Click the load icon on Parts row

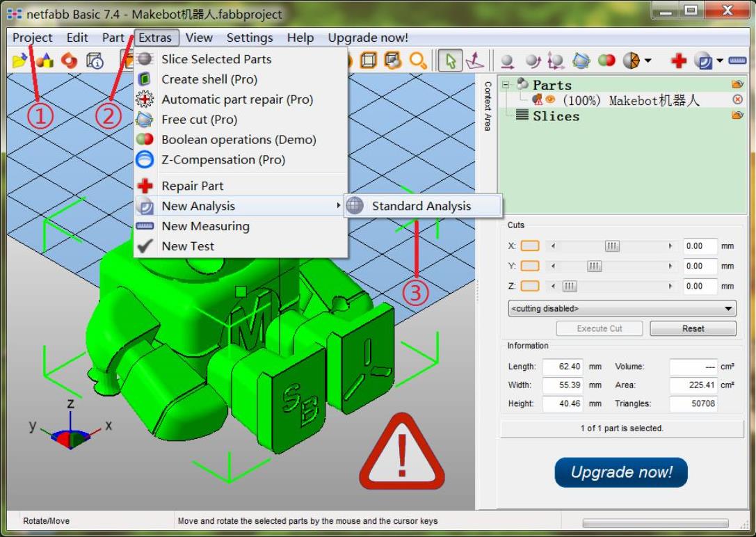(737, 84)
